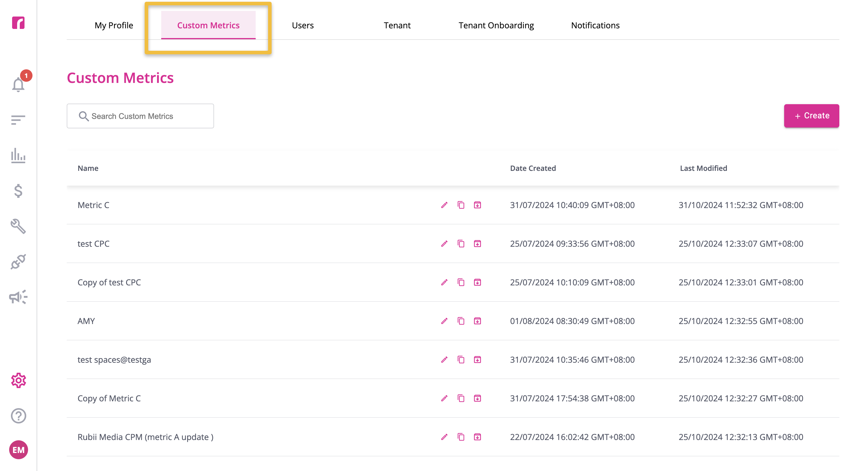Switch to My Profile tab
The width and height of the screenshot is (868, 471).
point(114,25)
